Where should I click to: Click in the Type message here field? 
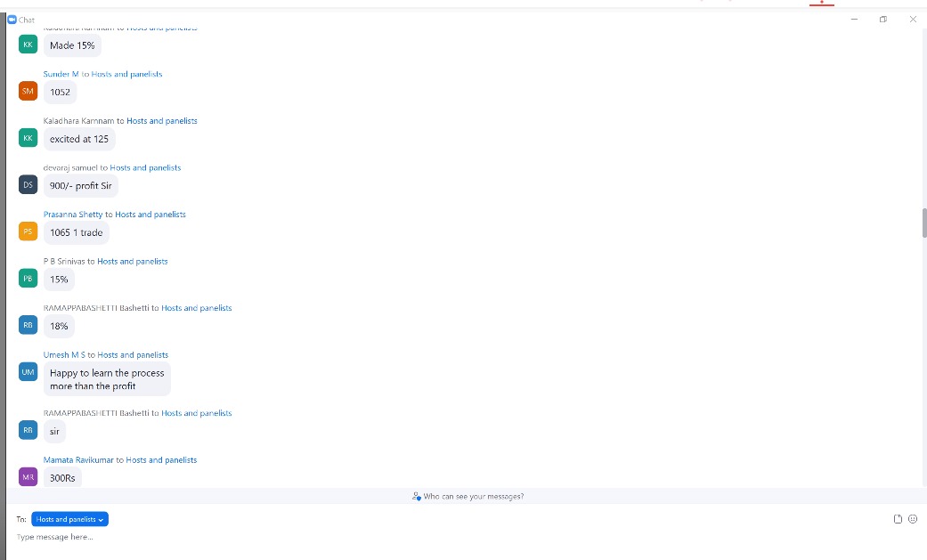point(356,537)
